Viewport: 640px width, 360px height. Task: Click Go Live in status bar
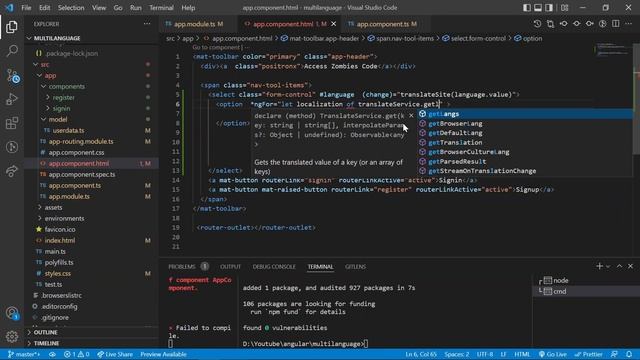click(x=553, y=354)
